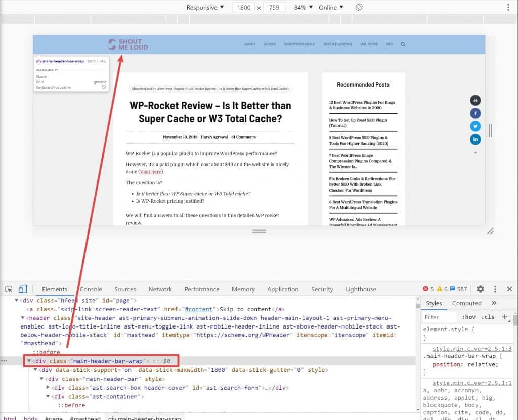Image resolution: width=518 pixels, height=420 pixels.
Task: Click the div.main-header-bar-wrap breadcrumb
Action: 144,417
